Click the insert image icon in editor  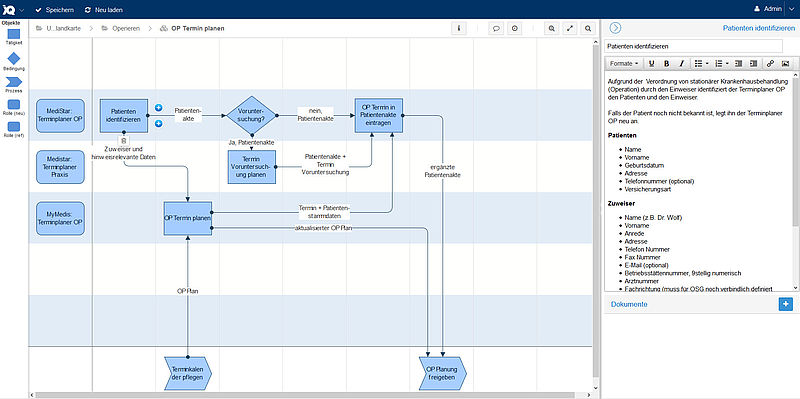point(785,64)
